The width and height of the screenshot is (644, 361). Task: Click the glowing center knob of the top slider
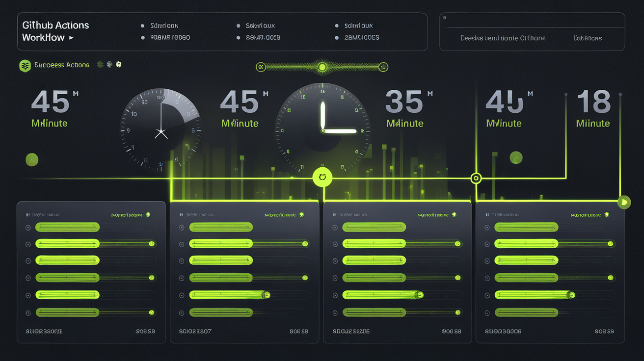(x=322, y=67)
